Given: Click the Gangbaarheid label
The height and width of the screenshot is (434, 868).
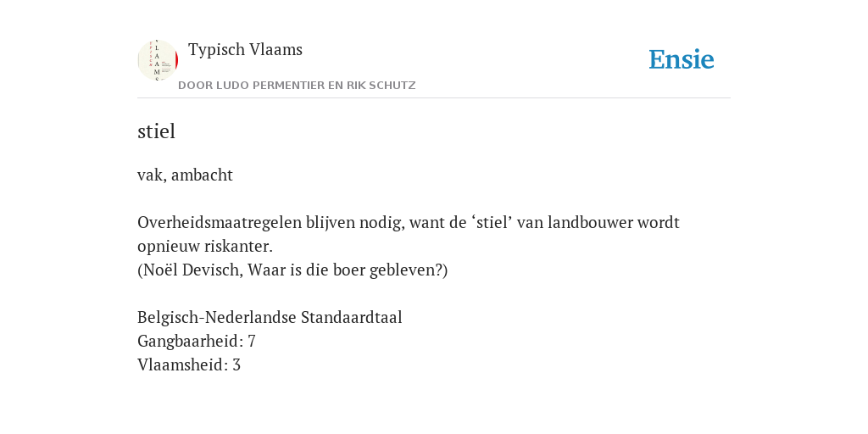Looking at the screenshot, I should 191,342.
